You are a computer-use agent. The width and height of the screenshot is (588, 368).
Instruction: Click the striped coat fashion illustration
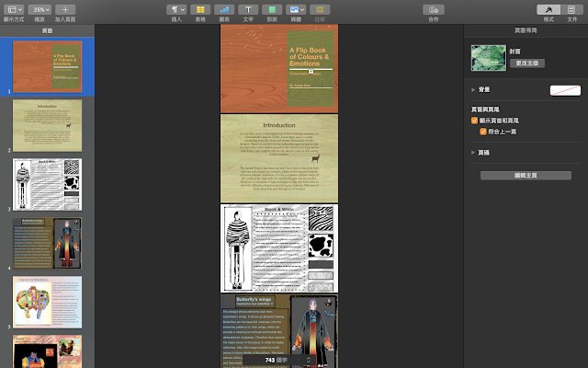[x=237, y=249]
